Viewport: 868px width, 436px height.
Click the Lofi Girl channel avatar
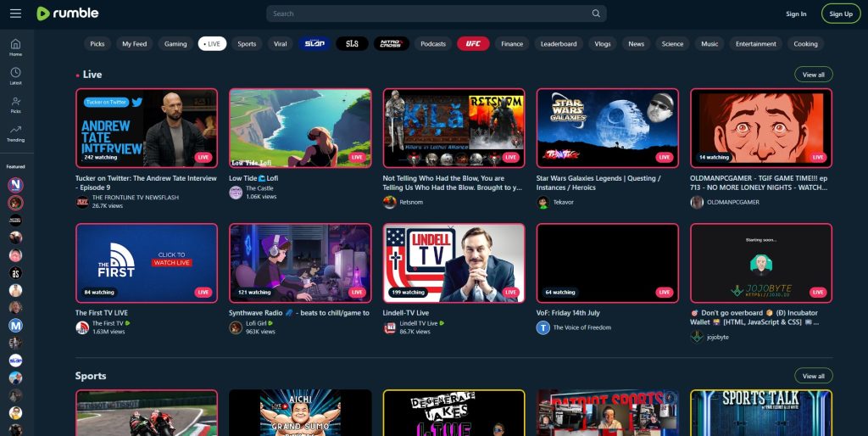(236, 327)
